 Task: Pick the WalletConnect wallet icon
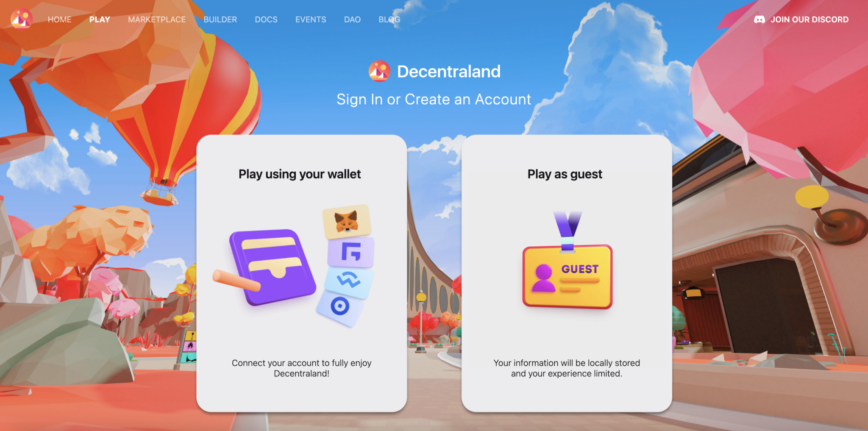tap(348, 280)
